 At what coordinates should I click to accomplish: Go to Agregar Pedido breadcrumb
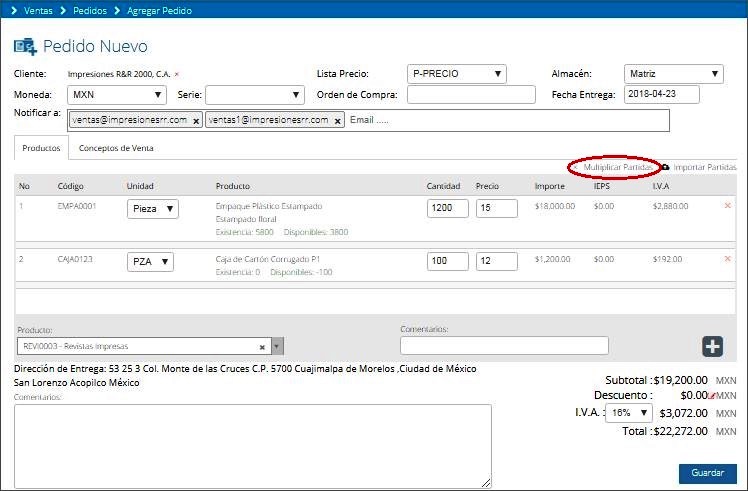pyautogui.click(x=159, y=10)
